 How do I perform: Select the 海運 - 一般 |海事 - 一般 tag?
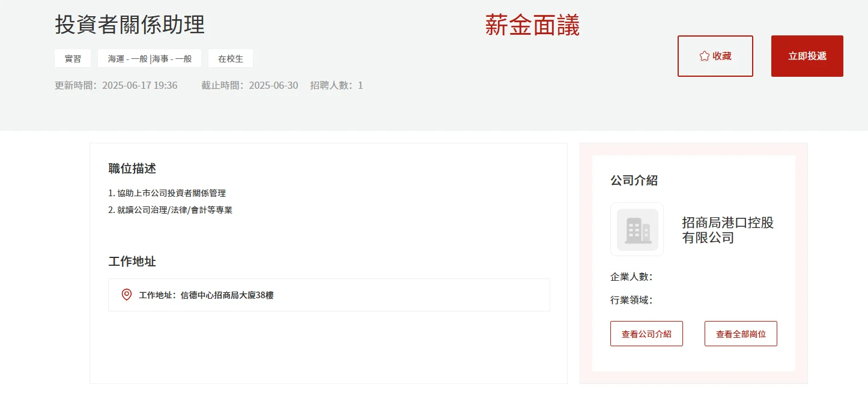point(150,59)
